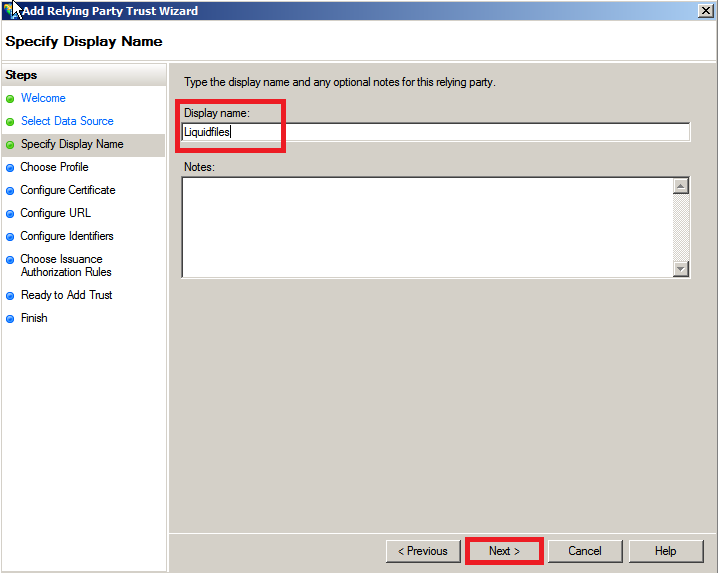
Task: Click the blue bullet beside Finish
Action: [10, 319]
